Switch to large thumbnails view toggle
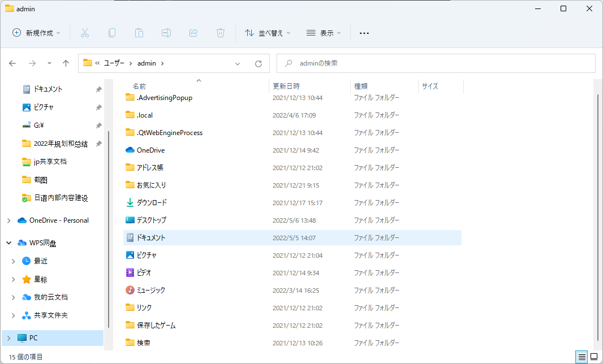 [594, 357]
